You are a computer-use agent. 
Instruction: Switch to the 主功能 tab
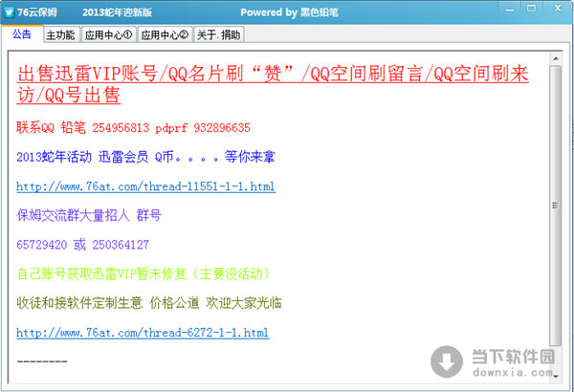(x=60, y=35)
